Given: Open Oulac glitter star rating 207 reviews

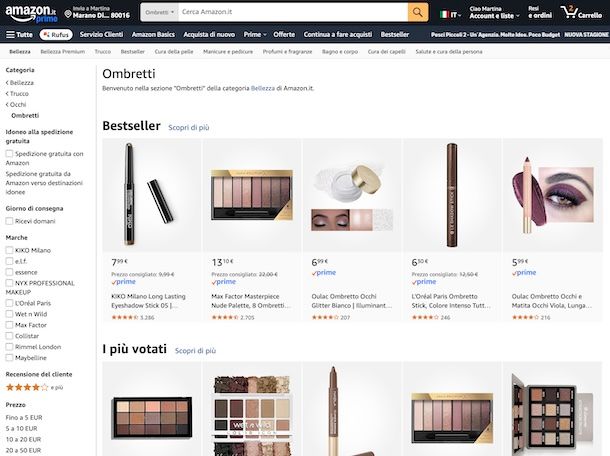Looking at the screenshot, I should click(x=331, y=317).
